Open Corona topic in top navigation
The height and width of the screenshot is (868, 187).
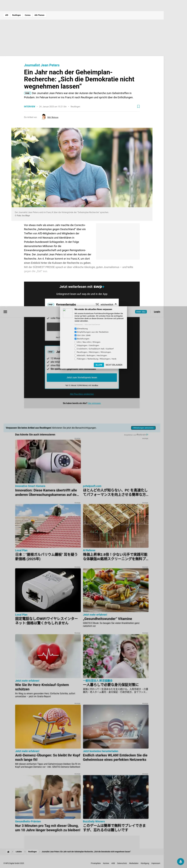28,15
